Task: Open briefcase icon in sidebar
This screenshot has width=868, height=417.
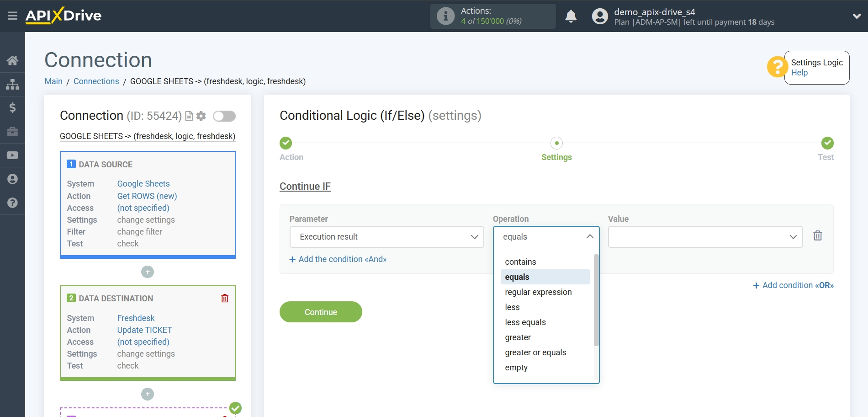Action: pyautogui.click(x=12, y=132)
